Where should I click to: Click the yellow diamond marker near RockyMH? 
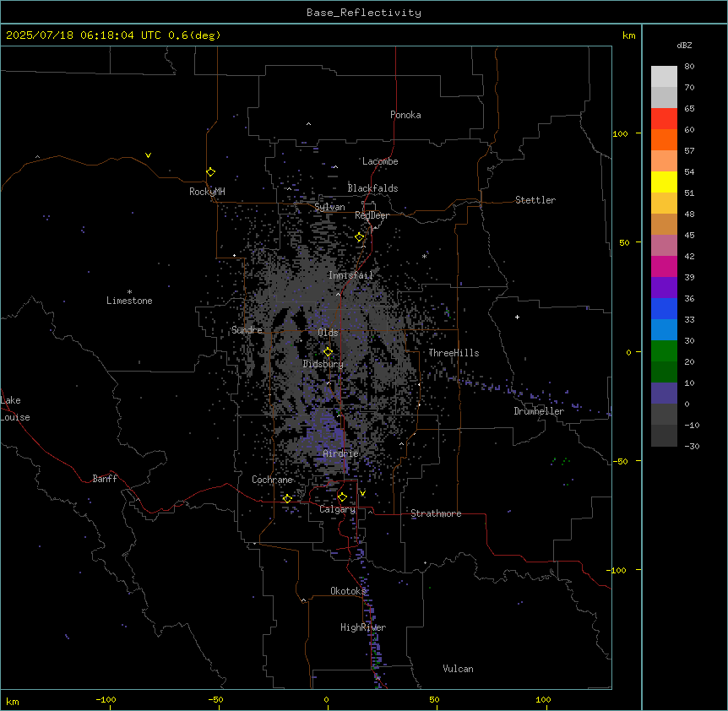point(210,172)
